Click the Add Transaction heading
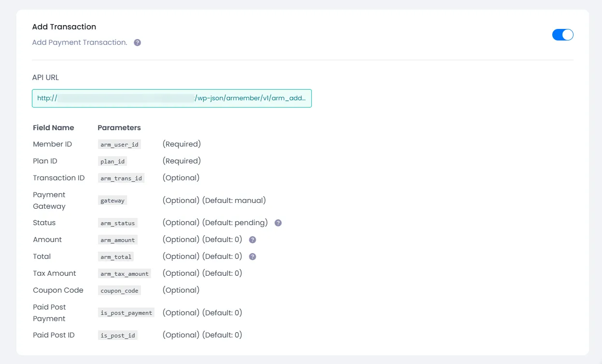Image resolution: width=602 pixels, height=364 pixels. click(64, 27)
